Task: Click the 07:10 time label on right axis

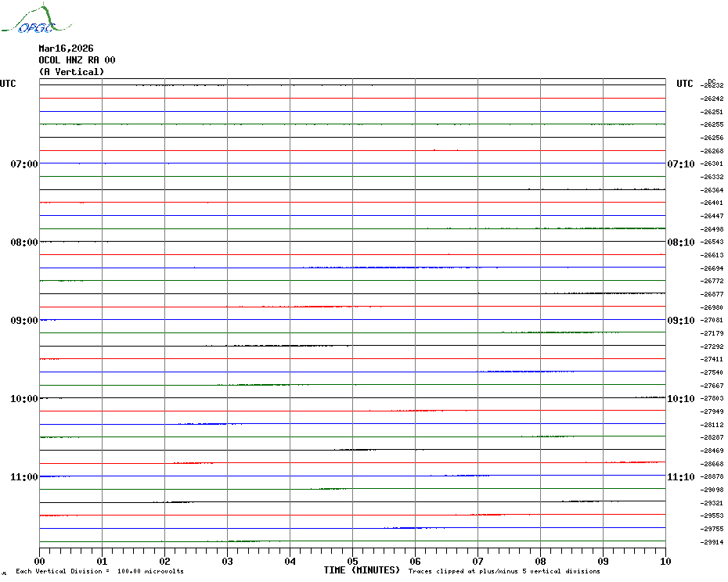Action: (680, 164)
